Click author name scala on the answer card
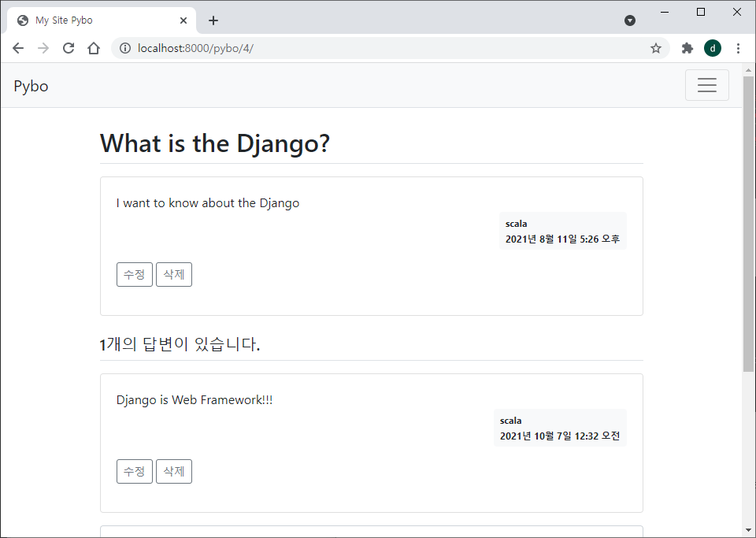The height and width of the screenshot is (538, 756). point(510,421)
